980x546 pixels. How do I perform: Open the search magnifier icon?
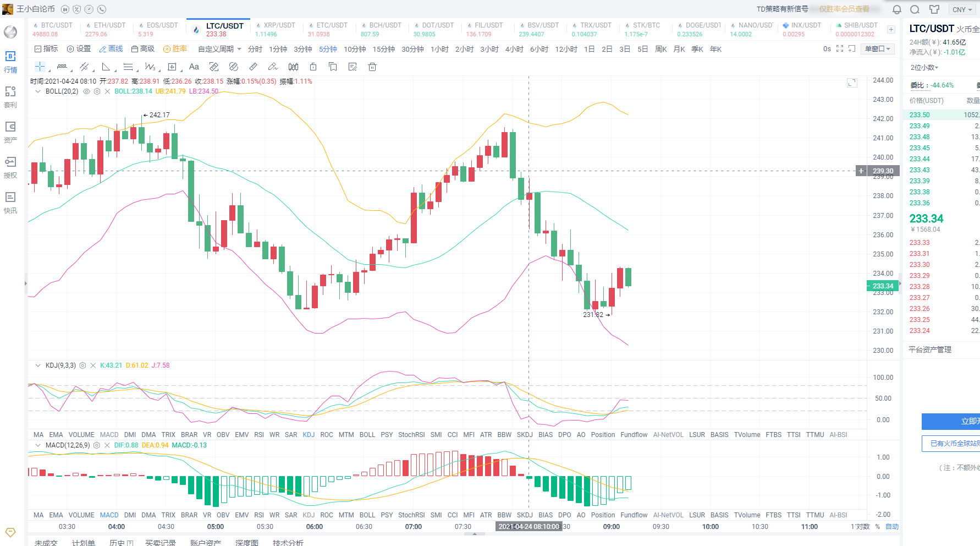pyautogui.click(x=915, y=9)
